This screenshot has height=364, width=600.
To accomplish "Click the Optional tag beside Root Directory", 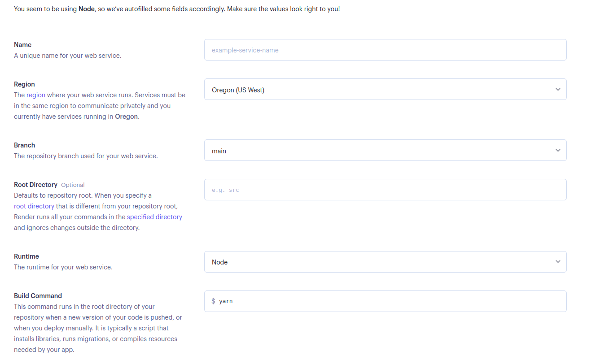I will click(x=73, y=185).
